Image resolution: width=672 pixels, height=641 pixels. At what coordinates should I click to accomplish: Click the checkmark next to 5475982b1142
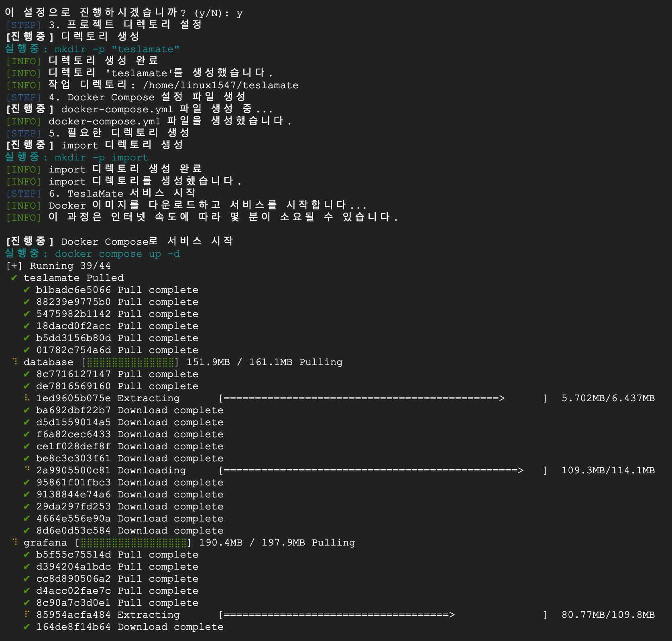(27, 314)
